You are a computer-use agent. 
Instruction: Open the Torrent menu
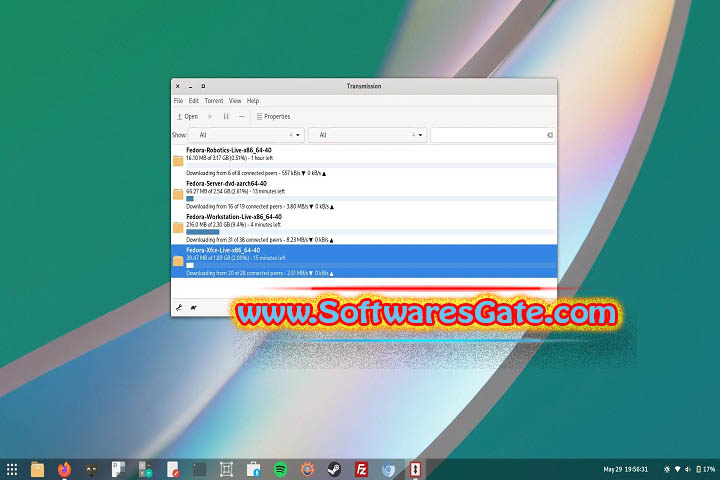214,101
